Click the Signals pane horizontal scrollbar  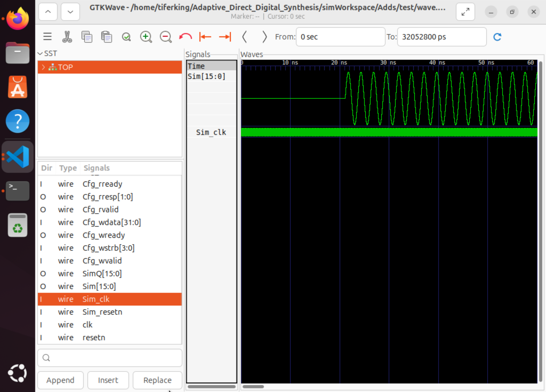pyautogui.click(x=211, y=386)
